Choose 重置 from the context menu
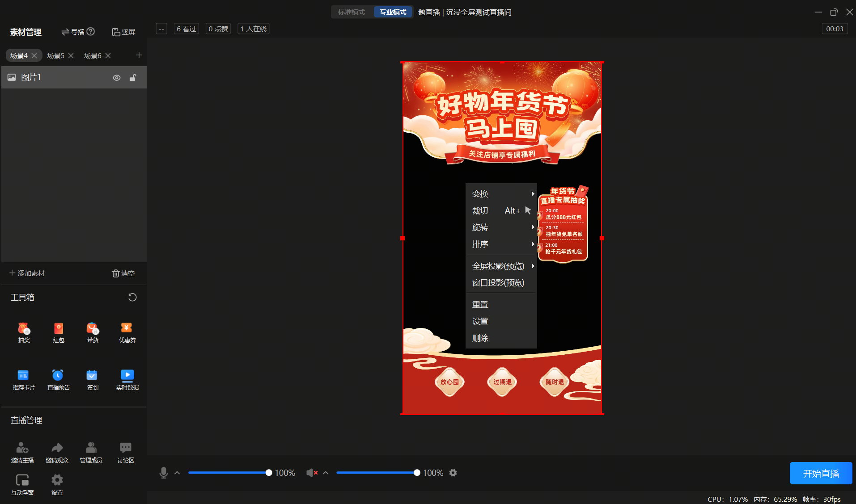 [501, 304]
